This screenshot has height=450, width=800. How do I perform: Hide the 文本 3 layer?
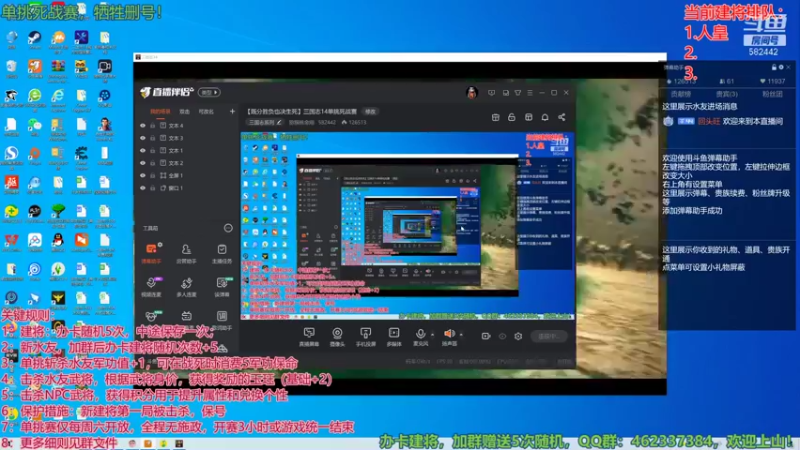143,138
